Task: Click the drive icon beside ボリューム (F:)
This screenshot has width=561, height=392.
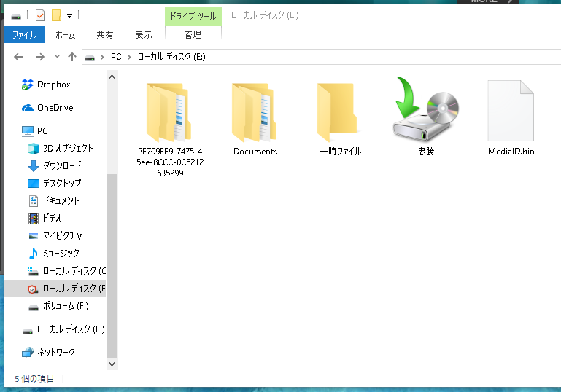Action: (x=34, y=307)
